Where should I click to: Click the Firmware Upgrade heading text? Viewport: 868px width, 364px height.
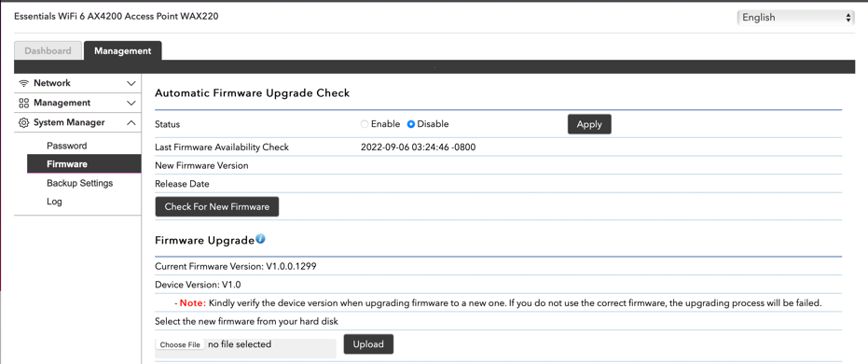point(205,241)
